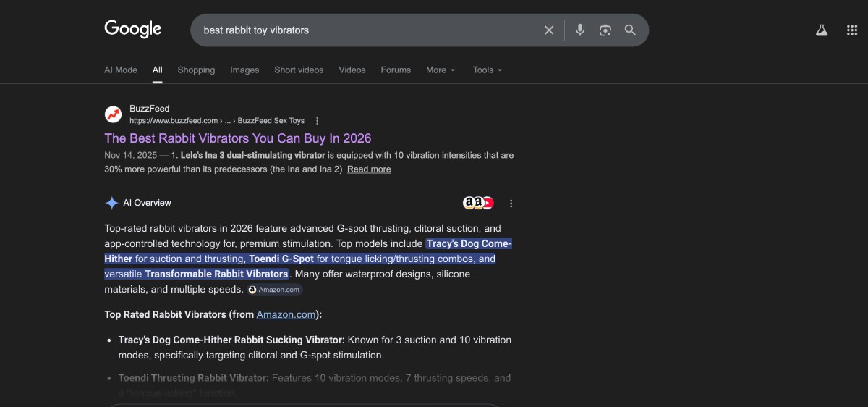This screenshot has height=407, width=868.
Task: Open the Google logo homepage link
Action: click(133, 29)
